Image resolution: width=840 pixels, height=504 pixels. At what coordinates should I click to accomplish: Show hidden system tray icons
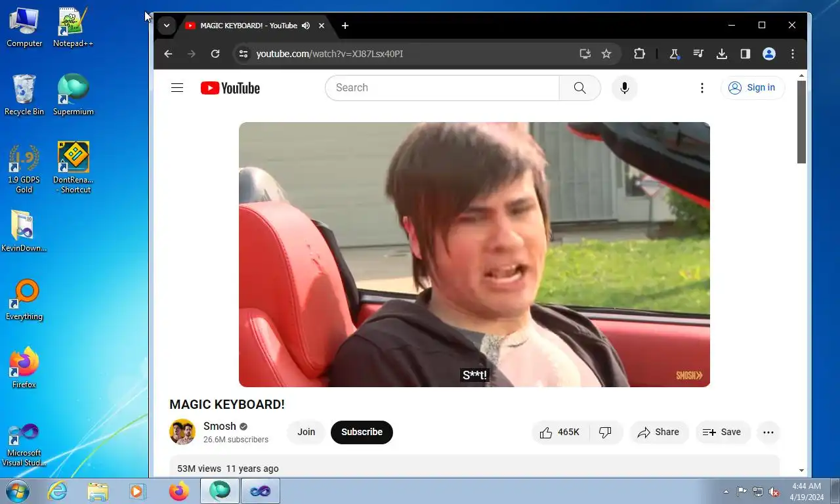[x=726, y=492]
